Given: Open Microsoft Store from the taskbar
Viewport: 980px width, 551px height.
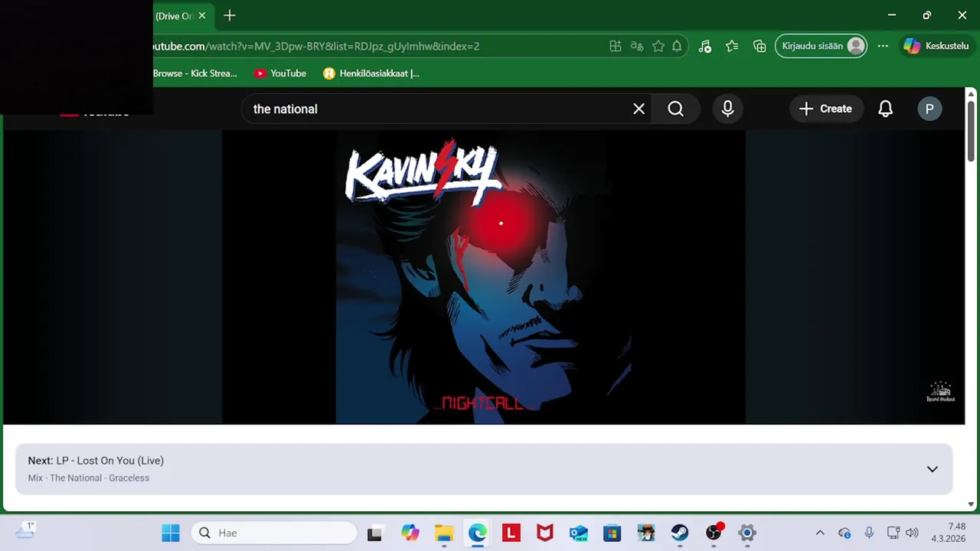Looking at the screenshot, I should (x=612, y=533).
